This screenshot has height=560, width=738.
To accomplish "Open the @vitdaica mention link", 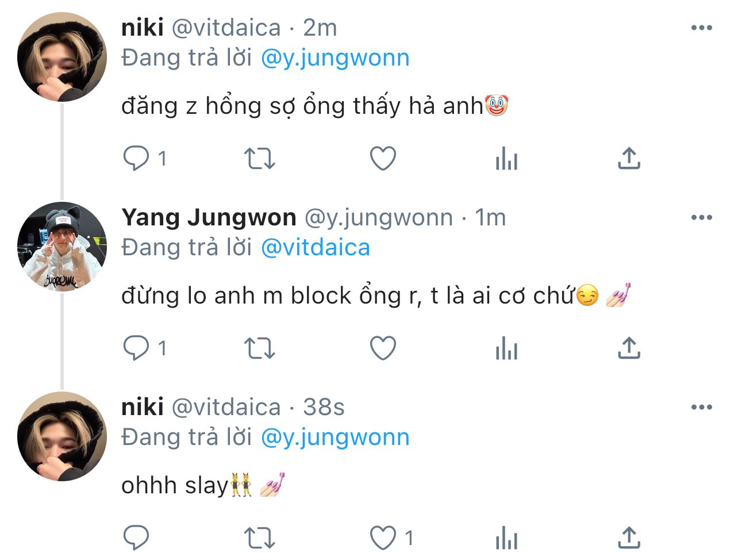I will [x=316, y=248].
